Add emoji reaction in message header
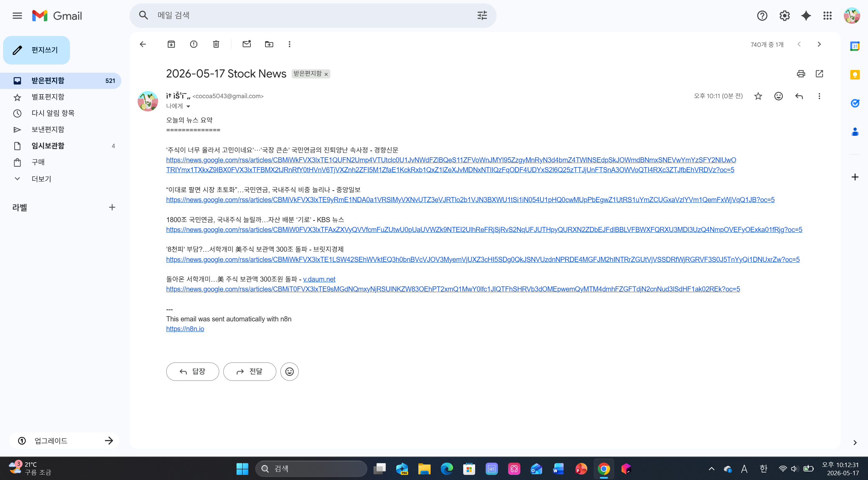This screenshot has height=480, width=868. 779,96
